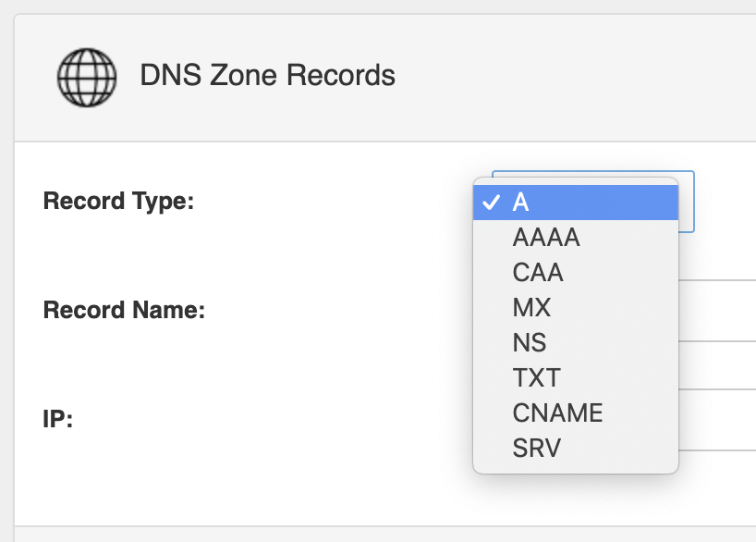Image resolution: width=756 pixels, height=542 pixels.
Task: Pick the MX record type option
Action: pyautogui.click(x=576, y=307)
